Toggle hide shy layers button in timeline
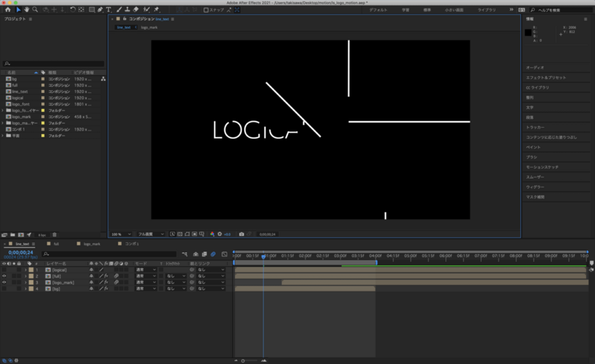Screen dimensions: 595x364 (x=196, y=254)
